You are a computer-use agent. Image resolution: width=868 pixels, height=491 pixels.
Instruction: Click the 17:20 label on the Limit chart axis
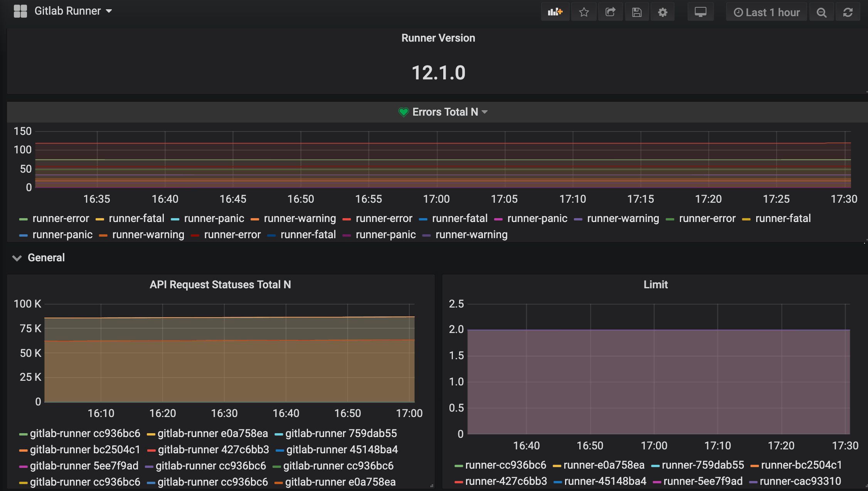(781, 446)
